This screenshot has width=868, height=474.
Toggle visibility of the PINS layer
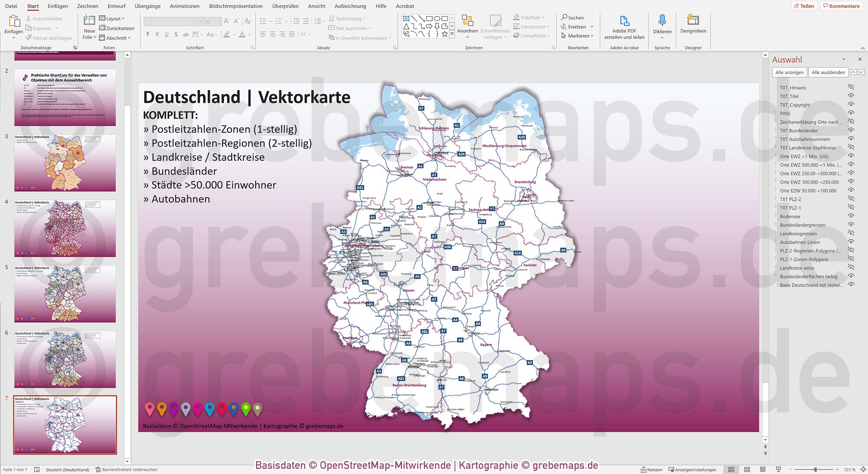point(852,113)
